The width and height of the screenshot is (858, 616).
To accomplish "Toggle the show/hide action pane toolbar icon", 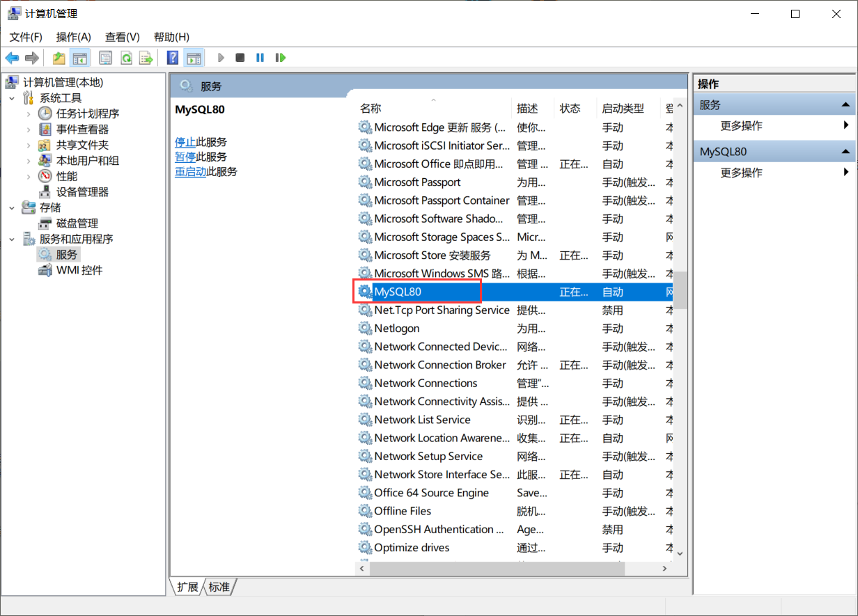I will pyautogui.click(x=194, y=58).
